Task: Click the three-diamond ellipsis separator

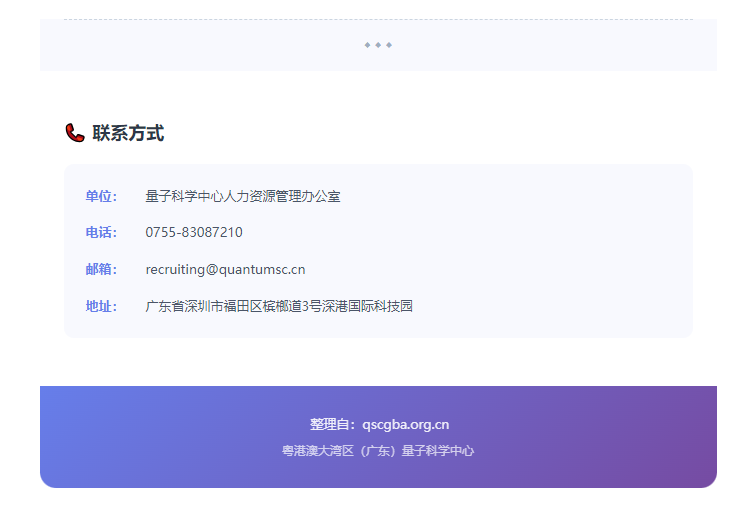Action: coord(378,45)
